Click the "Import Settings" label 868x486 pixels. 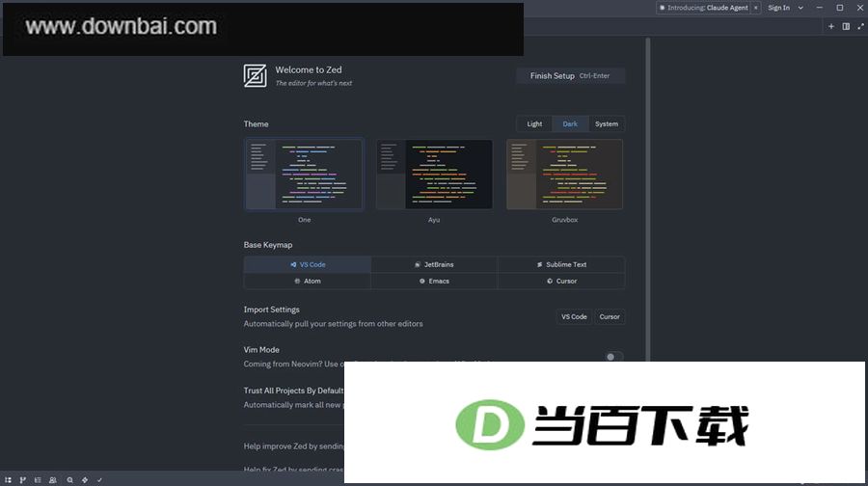click(271, 310)
